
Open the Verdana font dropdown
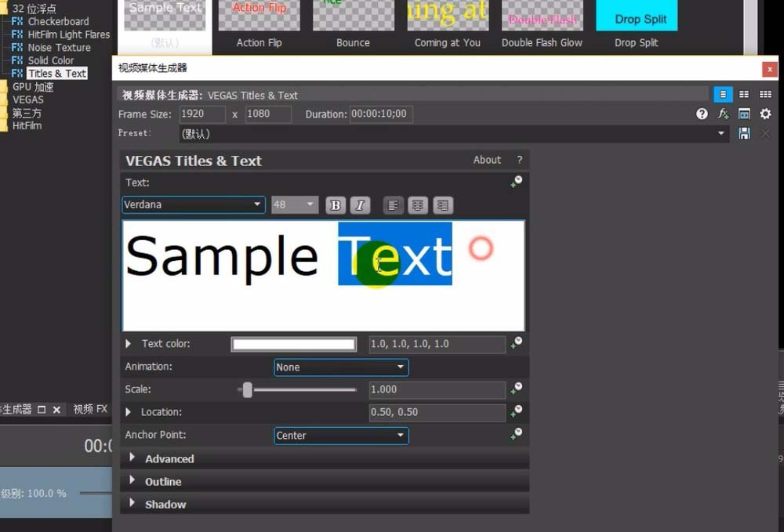194,204
